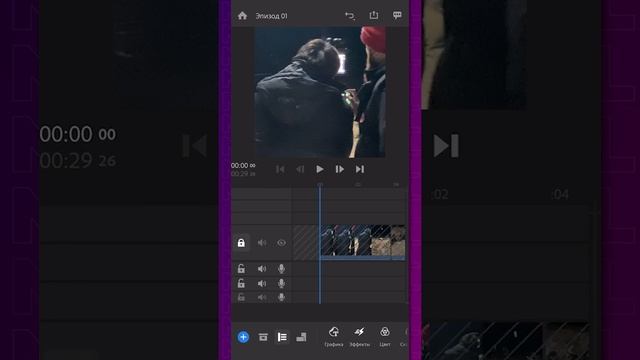Screen dimensions: 640x360
Task: Mute the video track audio
Action: pyautogui.click(x=262, y=243)
